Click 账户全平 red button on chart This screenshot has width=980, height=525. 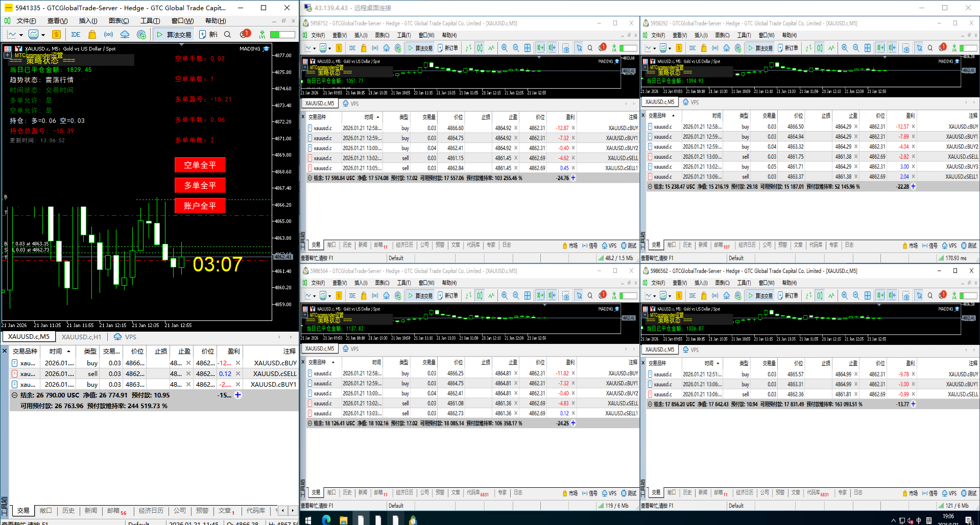[x=200, y=206]
